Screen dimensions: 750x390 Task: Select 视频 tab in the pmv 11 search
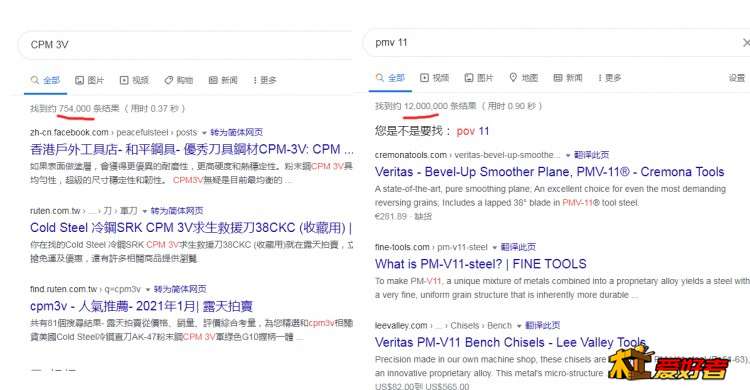434,78
